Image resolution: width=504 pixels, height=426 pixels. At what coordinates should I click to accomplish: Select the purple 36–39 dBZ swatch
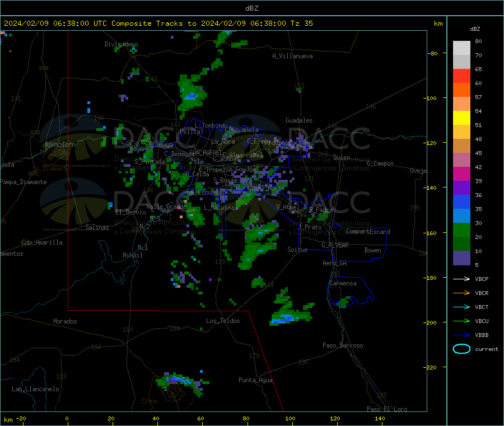[x=461, y=188]
